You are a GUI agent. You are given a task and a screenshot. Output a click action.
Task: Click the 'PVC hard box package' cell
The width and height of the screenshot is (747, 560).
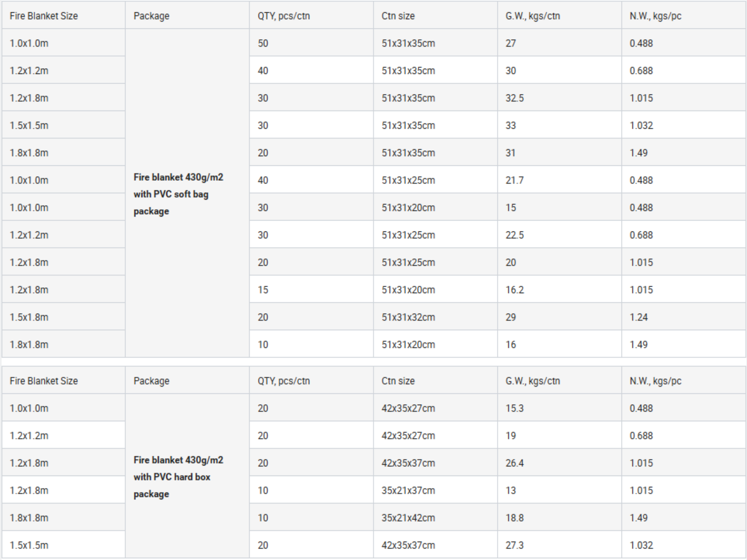pyautogui.click(x=178, y=477)
